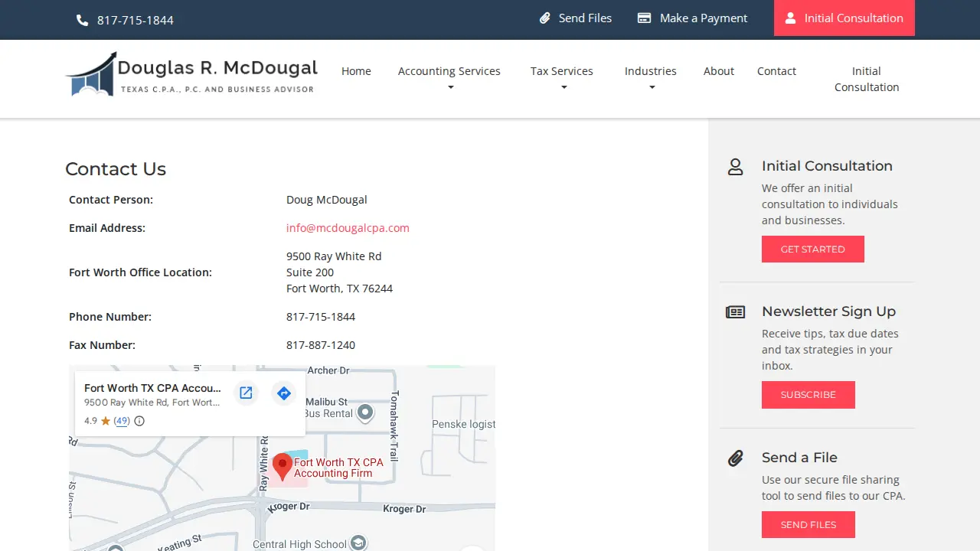Get directions via blue arrow icon
This screenshot has width=980, height=551.
284,393
